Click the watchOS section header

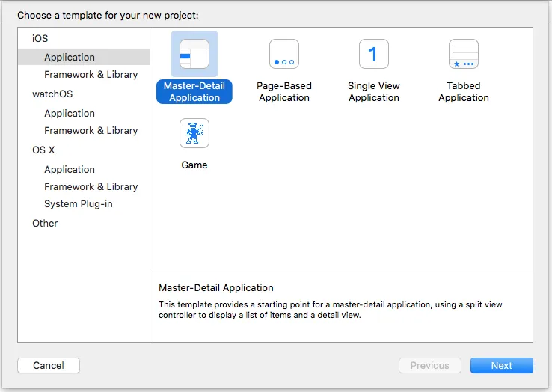click(x=52, y=94)
